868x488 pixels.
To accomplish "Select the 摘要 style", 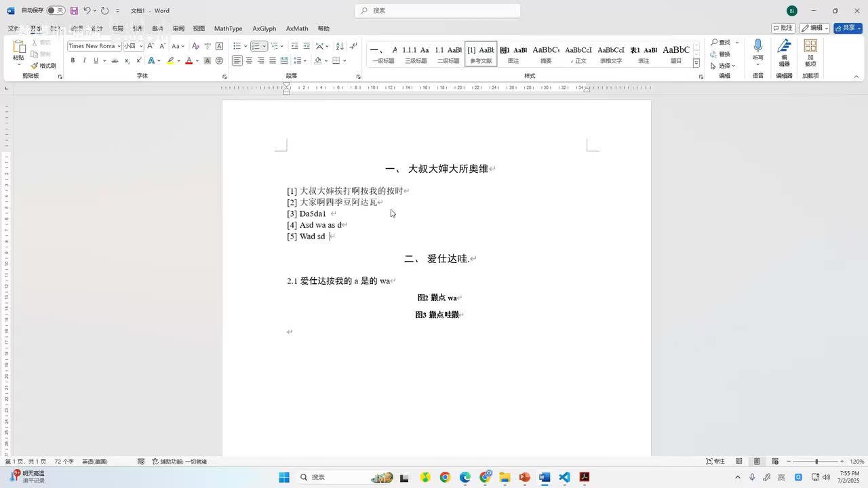I will [546, 54].
